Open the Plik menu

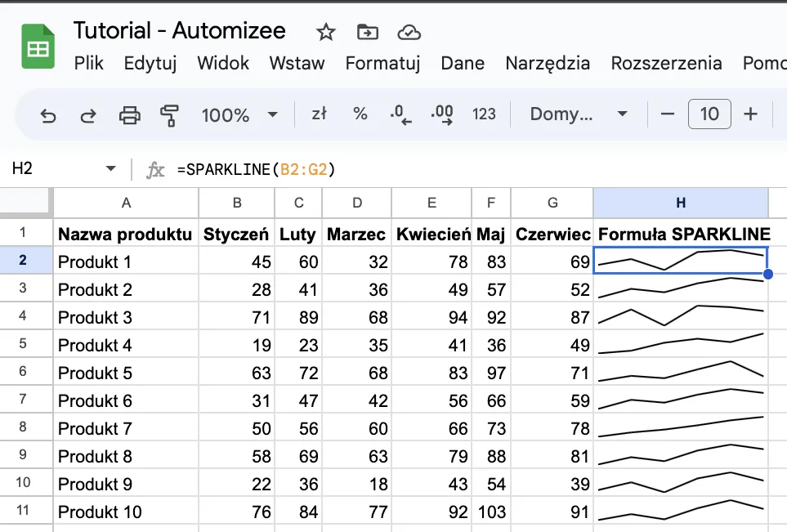point(88,63)
